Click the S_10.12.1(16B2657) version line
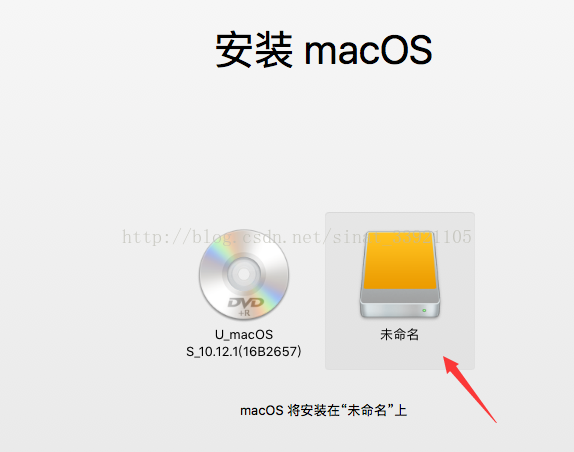This screenshot has width=574, height=452. [x=244, y=351]
